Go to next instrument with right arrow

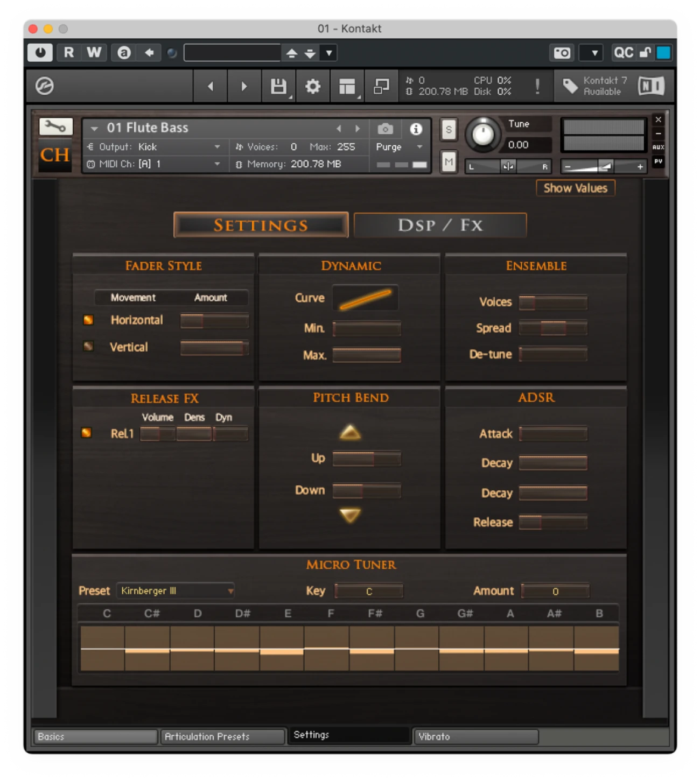244,86
